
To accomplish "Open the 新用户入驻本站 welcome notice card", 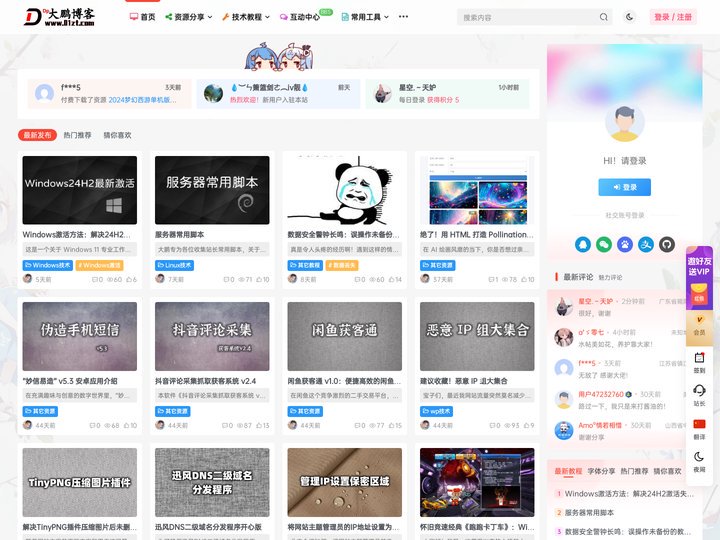I will pyautogui.click(x=278, y=94).
